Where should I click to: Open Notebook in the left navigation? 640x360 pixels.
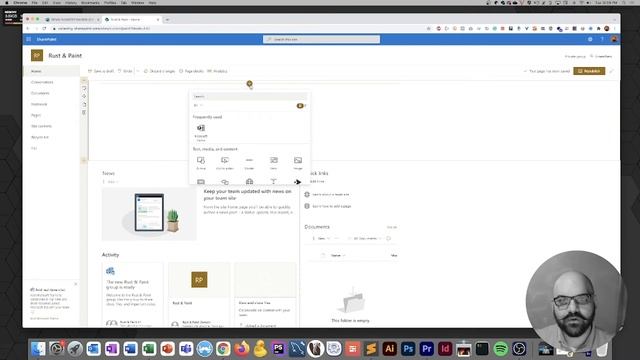(39, 104)
